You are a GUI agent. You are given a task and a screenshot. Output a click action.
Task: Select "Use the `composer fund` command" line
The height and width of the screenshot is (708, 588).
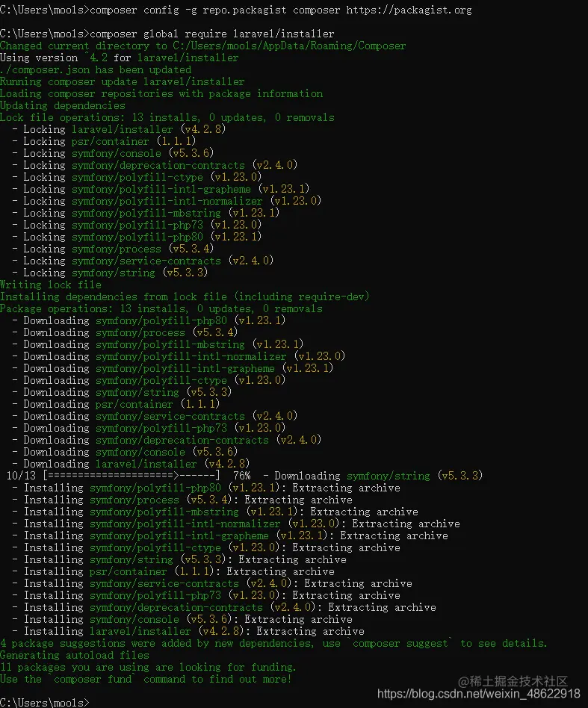click(146, 679)
